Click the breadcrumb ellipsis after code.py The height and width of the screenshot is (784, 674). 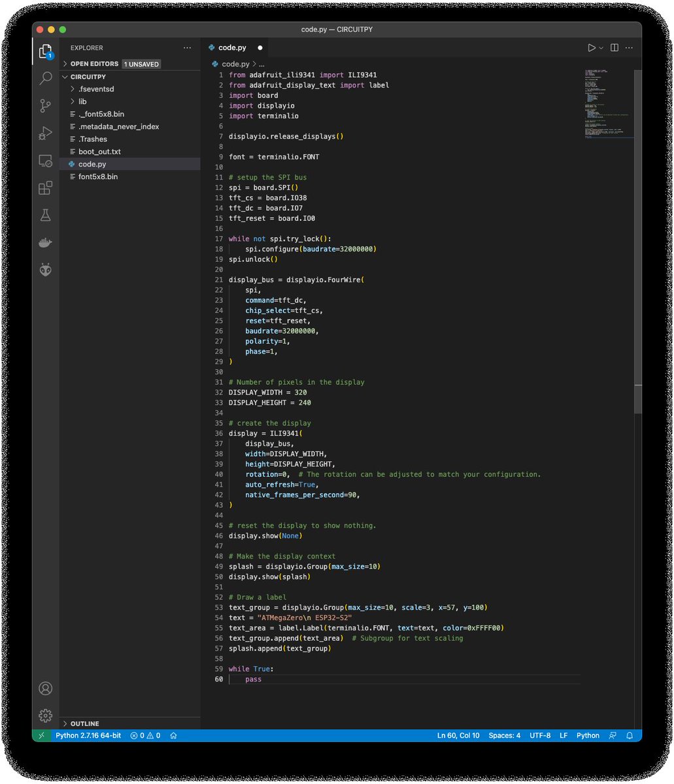point(261,64)
